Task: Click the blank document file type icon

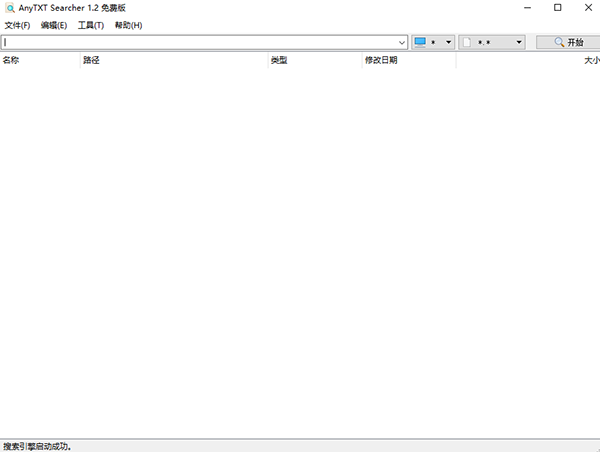Action: pyautogui.click(x=467, y=42)
